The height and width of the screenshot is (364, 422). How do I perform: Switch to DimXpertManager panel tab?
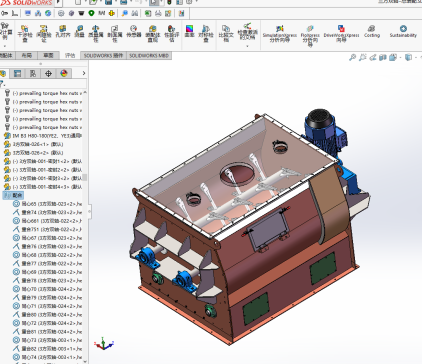pos(48,73)
